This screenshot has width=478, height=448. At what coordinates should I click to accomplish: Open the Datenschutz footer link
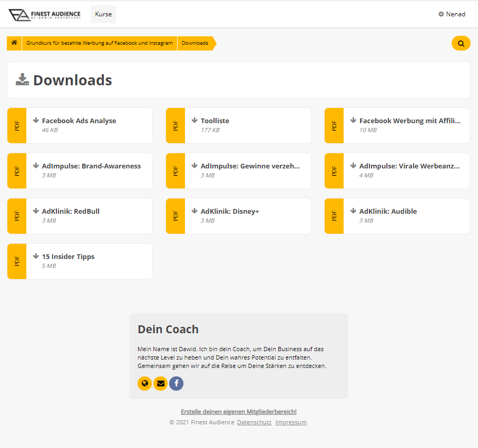(254, 422)
